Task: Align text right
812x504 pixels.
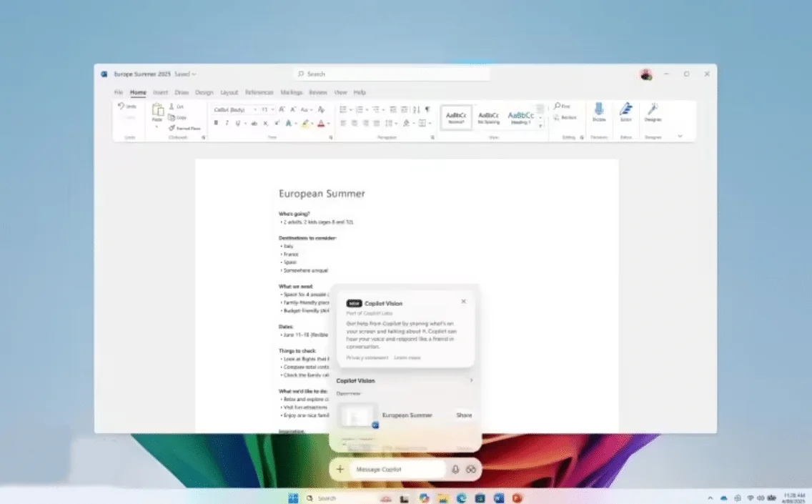Action: (365, 123)
